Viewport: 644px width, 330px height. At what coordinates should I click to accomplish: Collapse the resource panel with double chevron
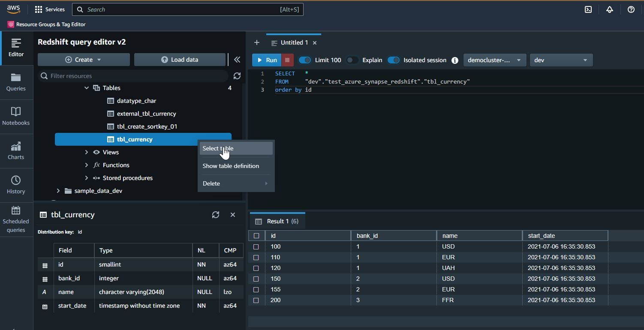pyautogui.click(x=237, y=60)
